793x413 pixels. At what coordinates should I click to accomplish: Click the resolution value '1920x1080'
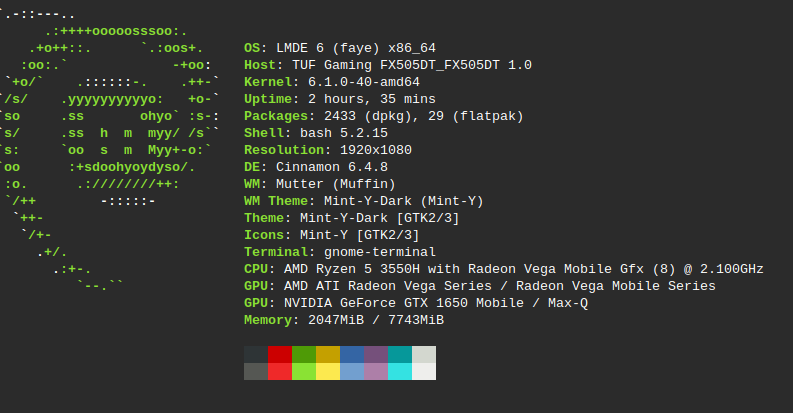point(376,150)
